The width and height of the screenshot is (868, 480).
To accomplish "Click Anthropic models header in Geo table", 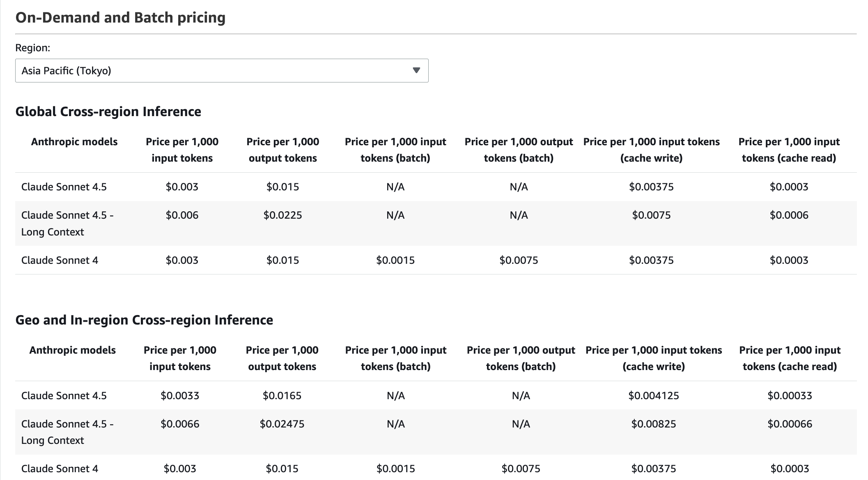I will (72, 350).
